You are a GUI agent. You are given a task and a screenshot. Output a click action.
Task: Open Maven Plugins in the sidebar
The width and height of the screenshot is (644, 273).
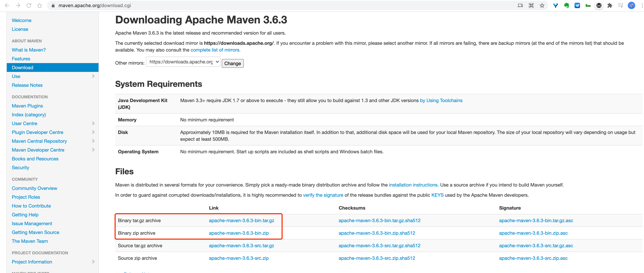pos(27,106)
